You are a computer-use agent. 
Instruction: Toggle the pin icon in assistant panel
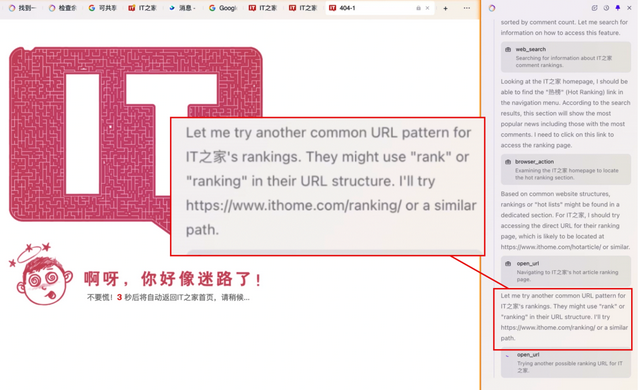[x=618, y=8]
